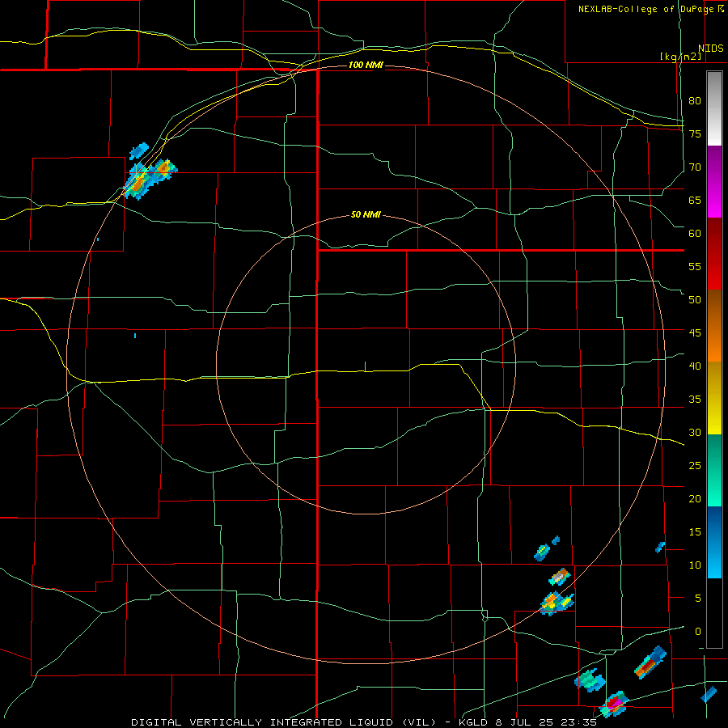Pick the orange-brown segment of the VIL scale
Screen dimensions: 728x728
coord(714,326)
